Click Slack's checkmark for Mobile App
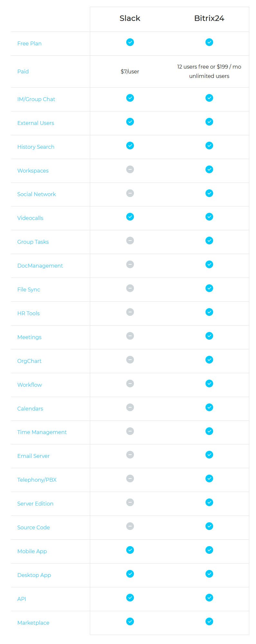 point(130,550)
